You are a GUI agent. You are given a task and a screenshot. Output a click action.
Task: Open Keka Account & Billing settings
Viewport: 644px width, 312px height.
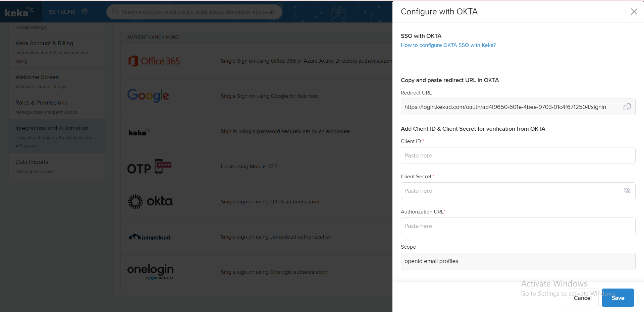(x=57, y=52)
